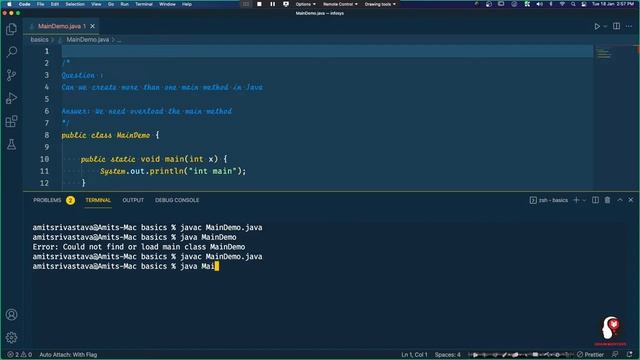Open the feedback icon in status bar
The width and height of the screenshot is (640, 360).
[615, 355]
